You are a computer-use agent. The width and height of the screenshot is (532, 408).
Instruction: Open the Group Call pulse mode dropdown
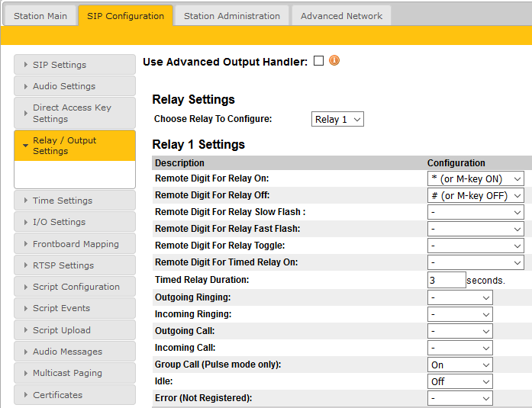(460, 365)
